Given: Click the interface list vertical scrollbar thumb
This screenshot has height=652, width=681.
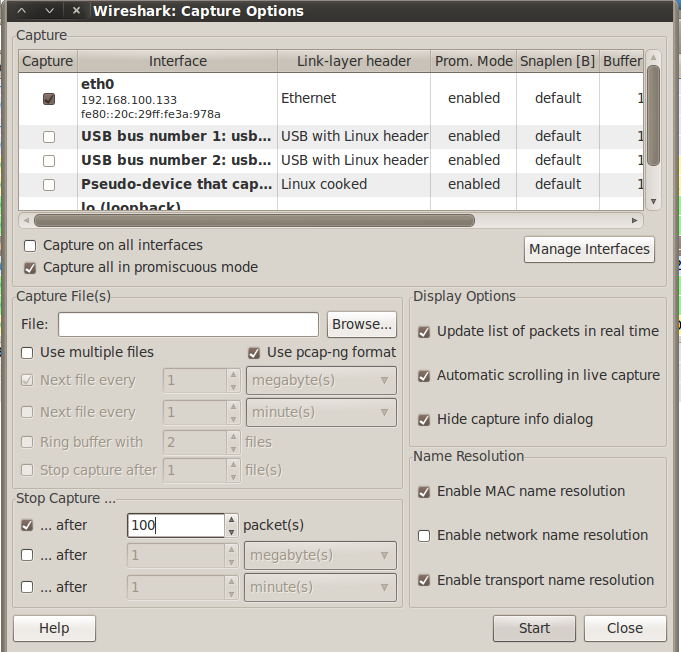Looking at the screenshot, I should [653, 116].
